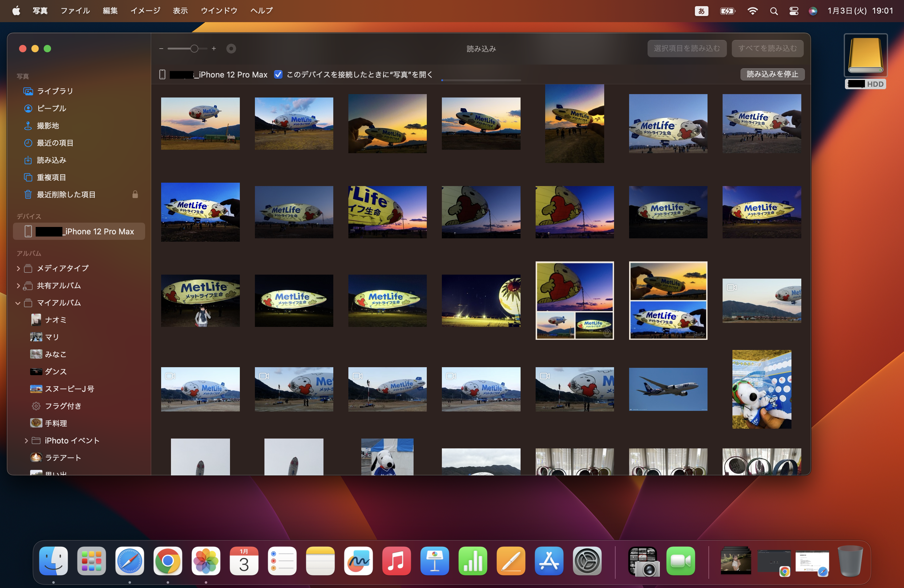The height and width of the screenshot is (588, 904).
Task: Click the zoom-out minus icon
Action: [x=161, y=49]
